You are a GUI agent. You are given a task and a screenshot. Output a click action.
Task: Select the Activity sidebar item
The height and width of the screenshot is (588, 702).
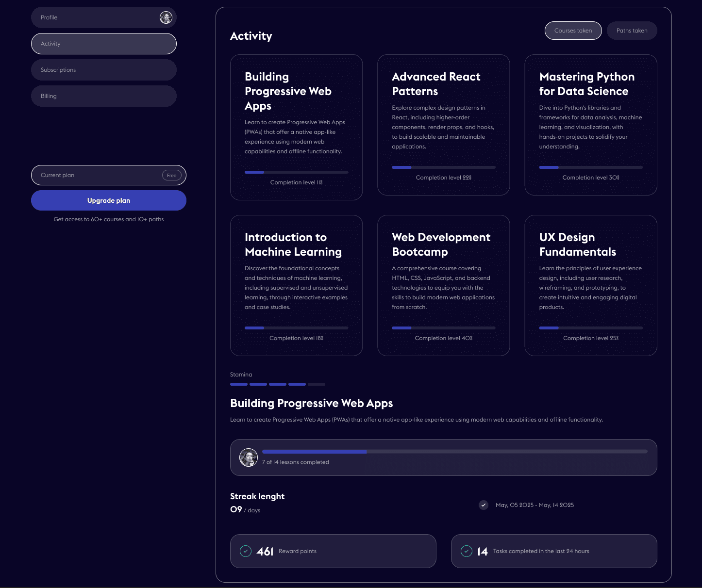(104, 44)
